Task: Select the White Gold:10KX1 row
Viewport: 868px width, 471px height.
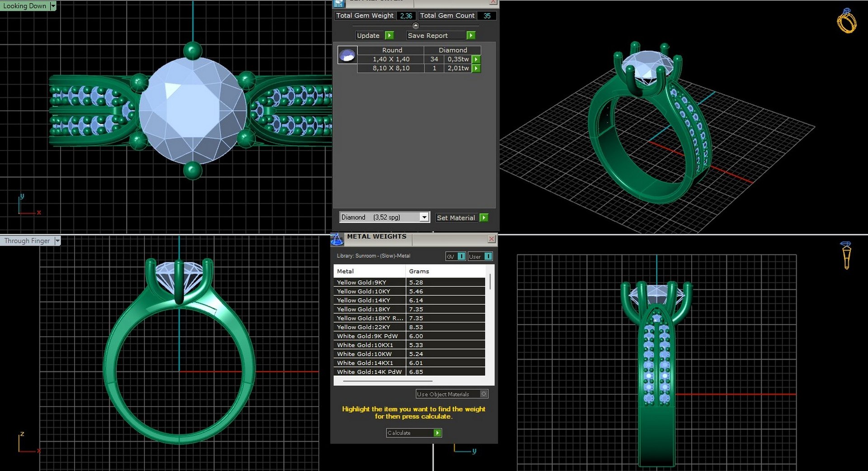Action: pyautogui.click(x=410, y=345)
